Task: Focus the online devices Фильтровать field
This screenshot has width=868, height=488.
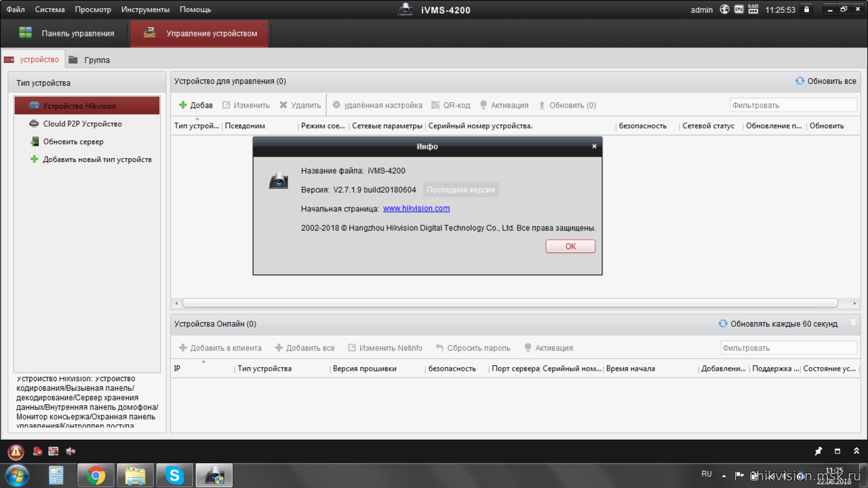Action: click(789, 348)
